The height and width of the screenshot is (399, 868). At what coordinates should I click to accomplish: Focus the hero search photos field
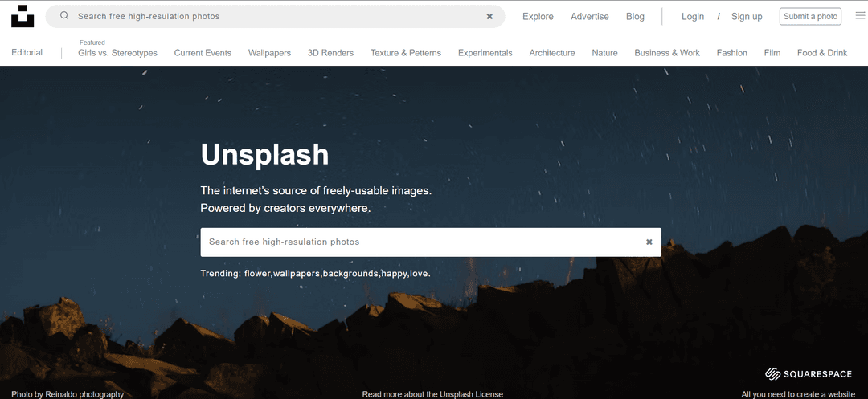[x=431, y=242]
